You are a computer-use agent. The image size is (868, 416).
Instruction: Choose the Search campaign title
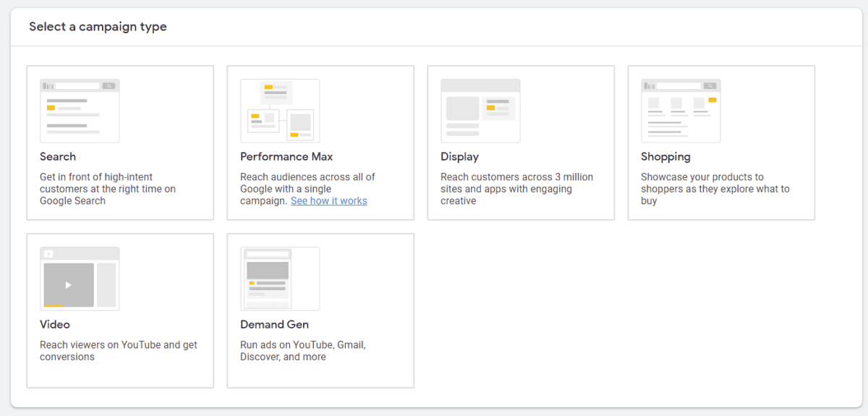(58, 156)
